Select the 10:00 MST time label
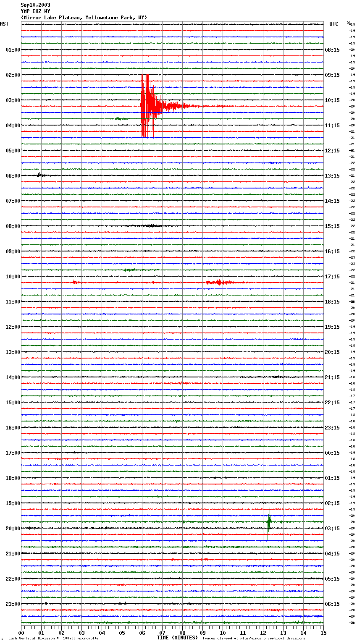Viewport: 357px width, 644px height. [13, 277]
